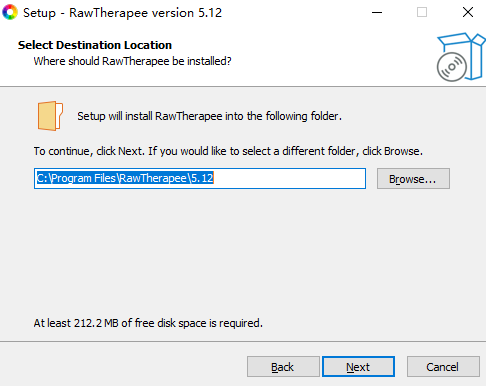Image resolution: width=486 pixels, height=386 pixels.
Task: Minimize the setup window
Action: point(377,13)
